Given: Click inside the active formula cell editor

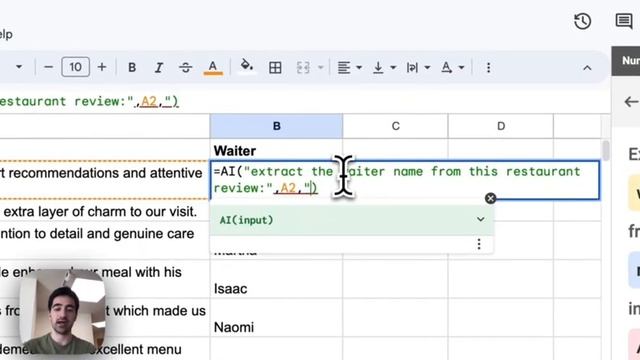Looking at the screenshot, I should pyautogui.click(x=404, y=180).
